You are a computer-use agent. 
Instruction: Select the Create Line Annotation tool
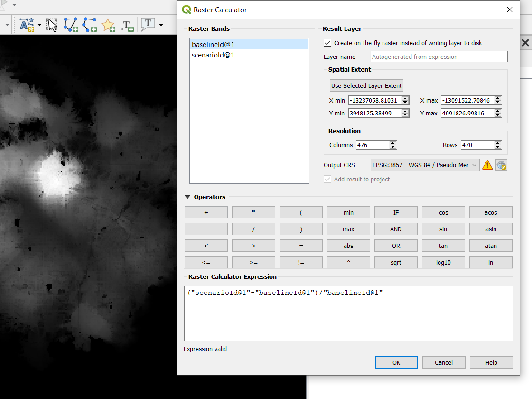90,25
